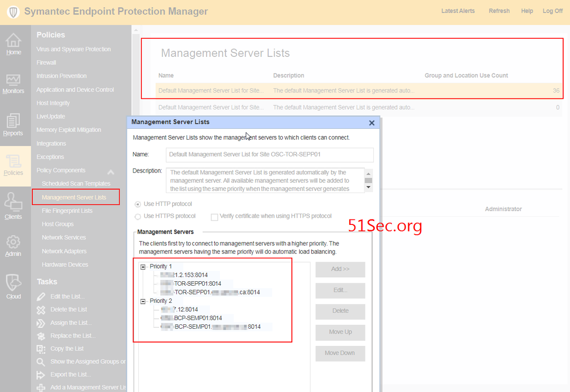Click the Add a Management Server List plus icon
The width and height of the screenshot is (570, 392).
pyautogui.click(x=41, y=388)
